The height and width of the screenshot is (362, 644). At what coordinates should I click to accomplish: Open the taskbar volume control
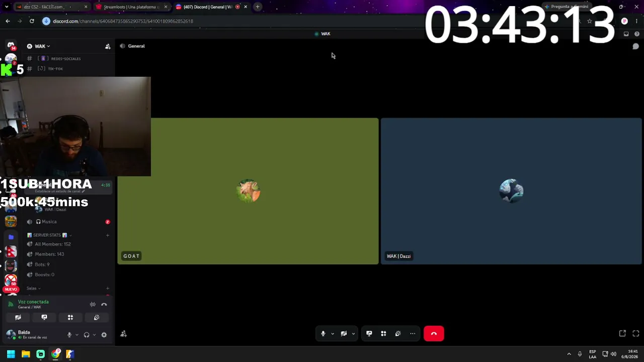[x=613, y=354]
